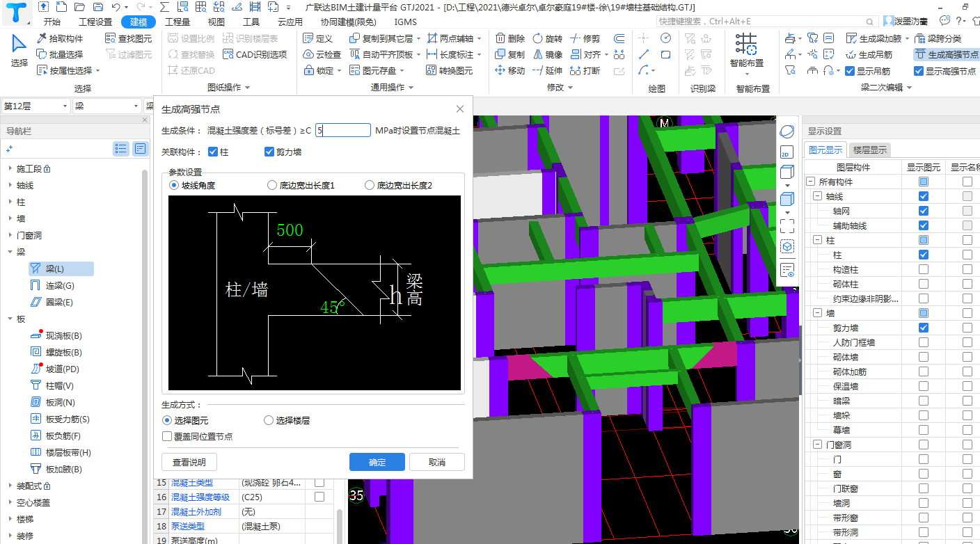Open 图元存盘 element save tool
The height and width of the screenshot is (544, 980).
(x=374, y=70)
